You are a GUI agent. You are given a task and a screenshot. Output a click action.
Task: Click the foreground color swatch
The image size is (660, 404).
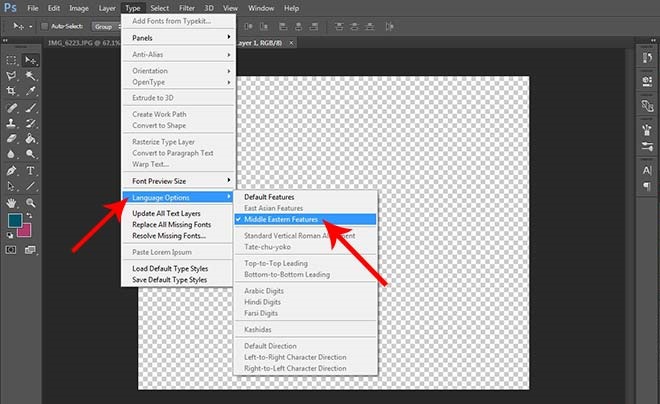tap(14, 221)
